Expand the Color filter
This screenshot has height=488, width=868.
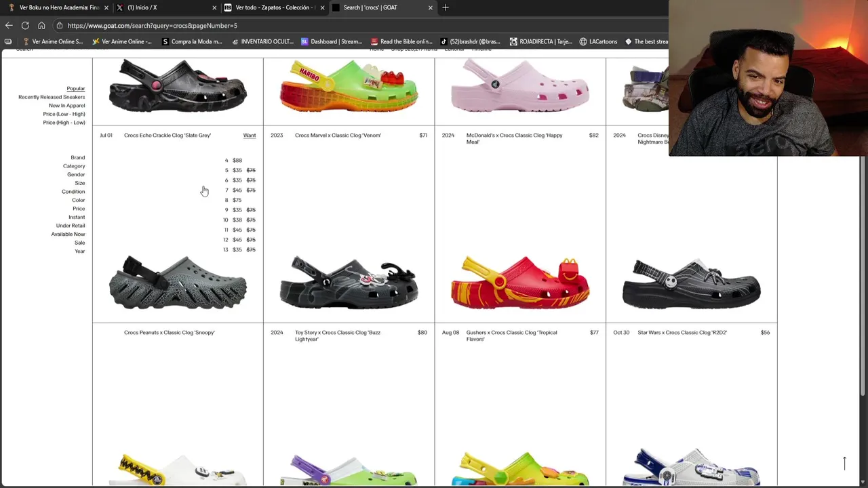coord(79,200)
